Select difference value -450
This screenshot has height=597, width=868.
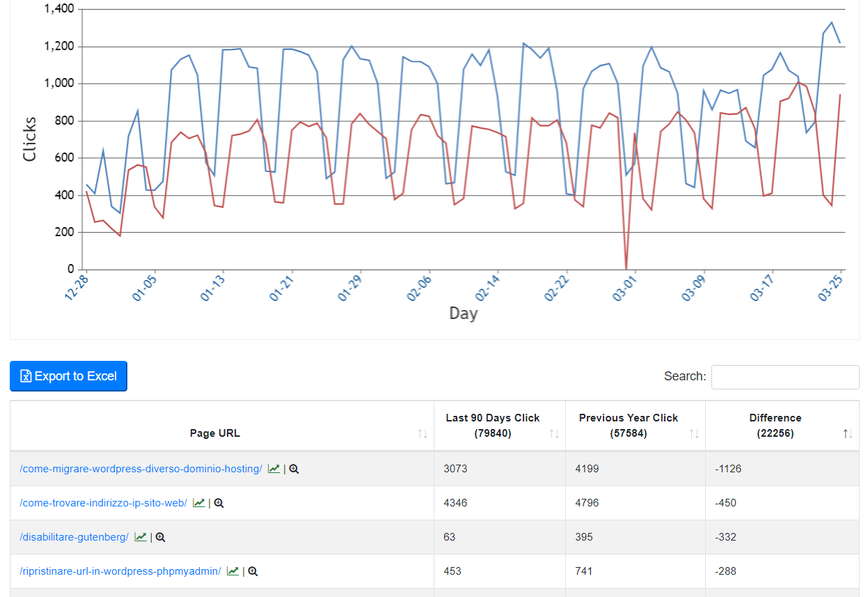tap(725, 503)
